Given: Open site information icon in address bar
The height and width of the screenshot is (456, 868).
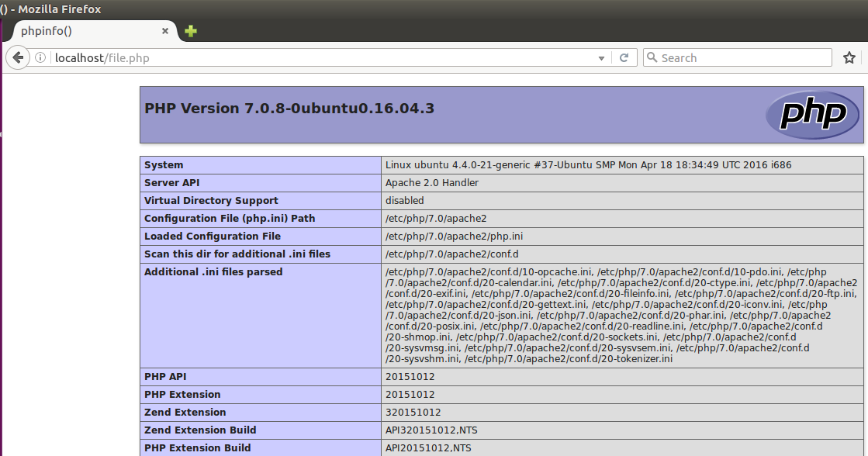Looking at the screenshot, I should (x=40, y=57).
